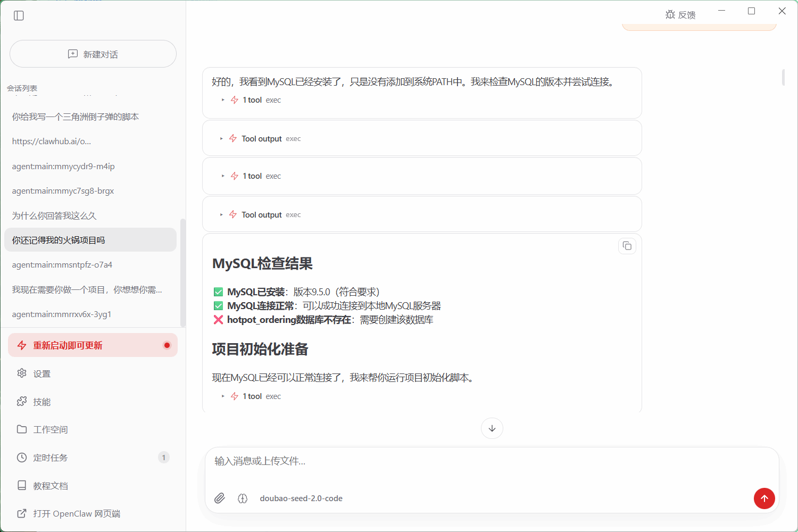The width and height of the screenshot is (798, 532).
Task: Click the conversation list scrollbar
Action: coord(183,272)
